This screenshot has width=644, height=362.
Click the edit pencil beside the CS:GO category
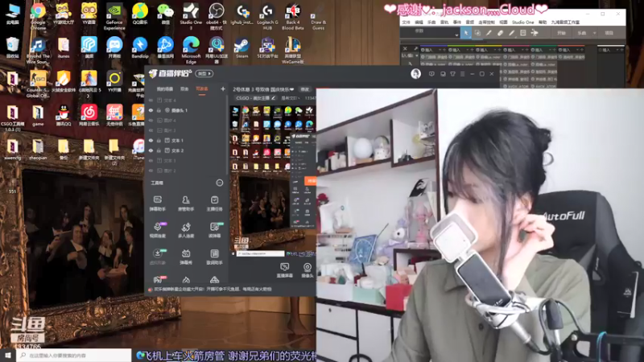273,98
